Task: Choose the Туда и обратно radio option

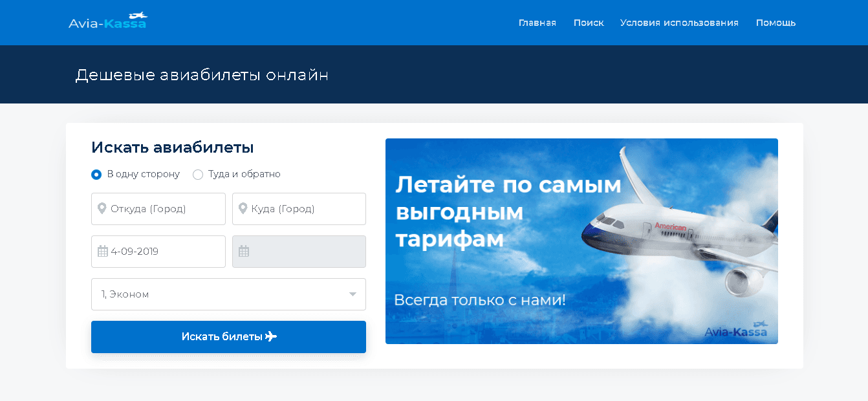Action: [x=198, y=175]
